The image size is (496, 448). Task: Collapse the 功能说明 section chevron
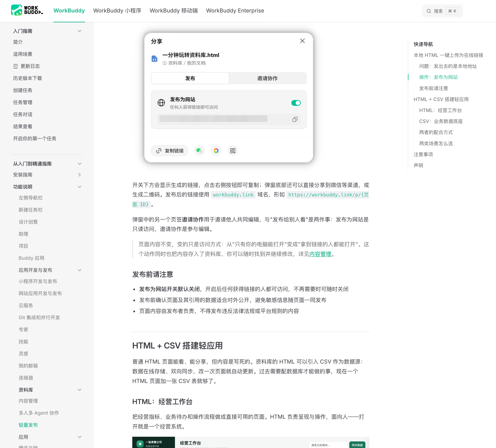pyautogui.click(x=79, y=187)
